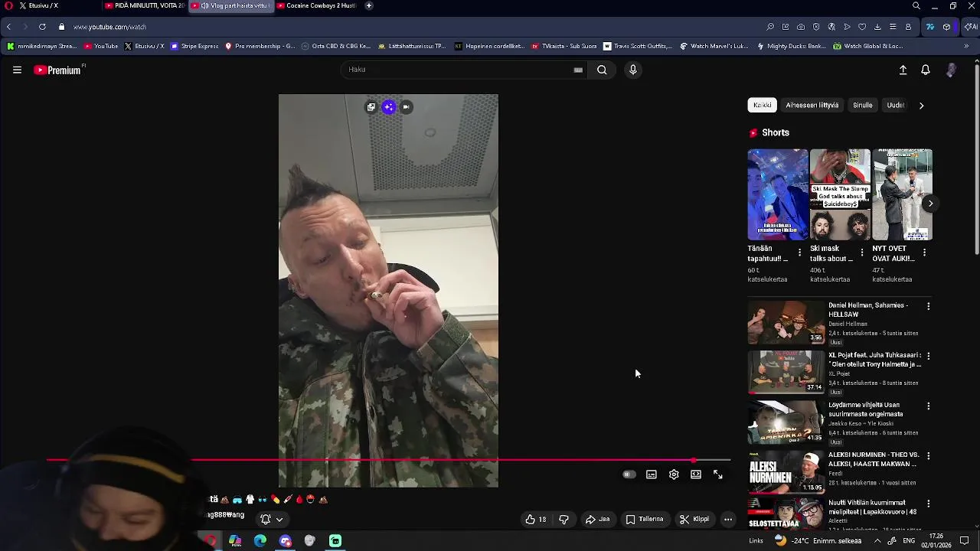
Task: Click the pop-out overlay icon on video
Action: (371, 107)
